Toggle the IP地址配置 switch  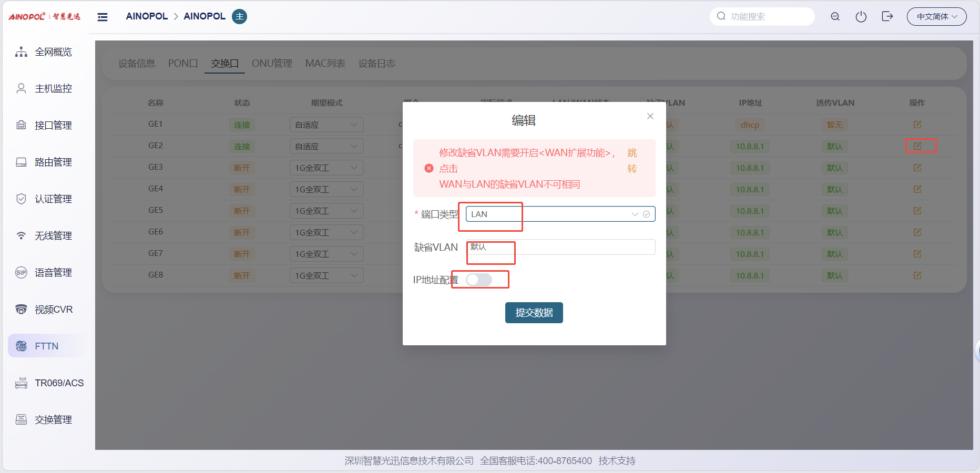click(x=479, y=280)
